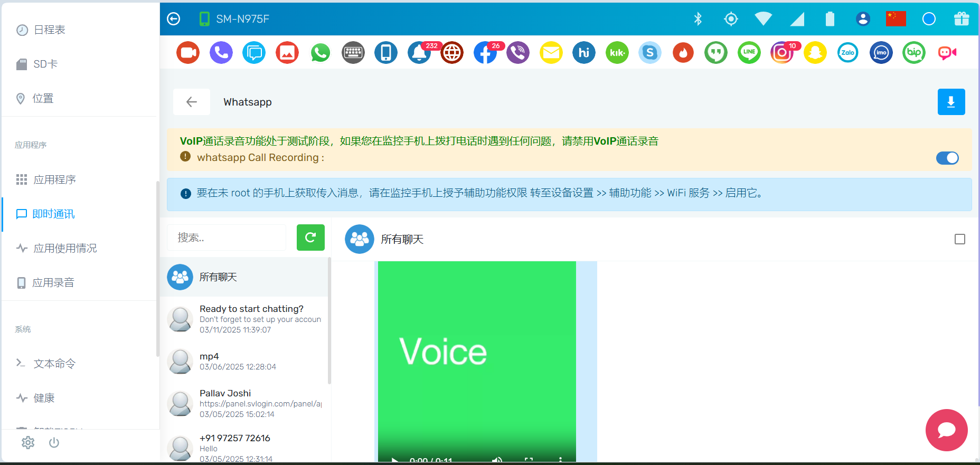Open the 'Ready to start chatting?' conversation

244,319
